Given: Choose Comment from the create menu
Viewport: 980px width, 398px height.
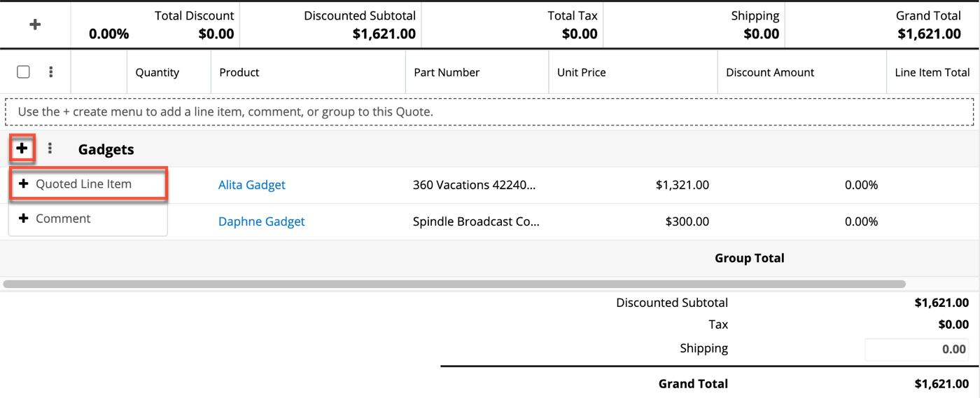Looking at the screenshot, I should 63,219.
